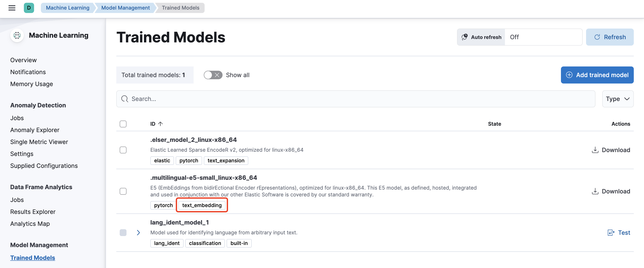Click the Download icon for the ELSER model
The width and height of the screenshot is (644, 268).
(x=595, y=150)
